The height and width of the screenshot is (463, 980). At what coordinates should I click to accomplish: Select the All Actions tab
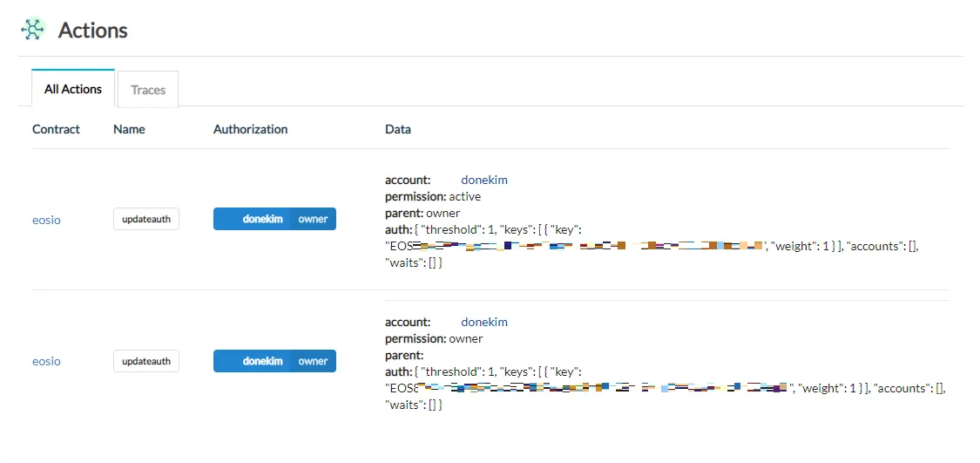point(73,89)
